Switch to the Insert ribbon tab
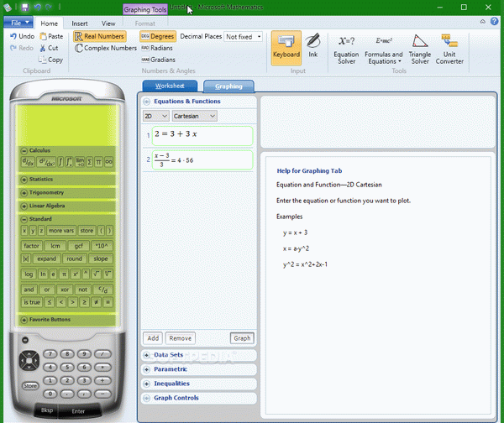Image resolution: width=504 pixels, height=423 pixels. pyautogui.click(x=80, y=23)
